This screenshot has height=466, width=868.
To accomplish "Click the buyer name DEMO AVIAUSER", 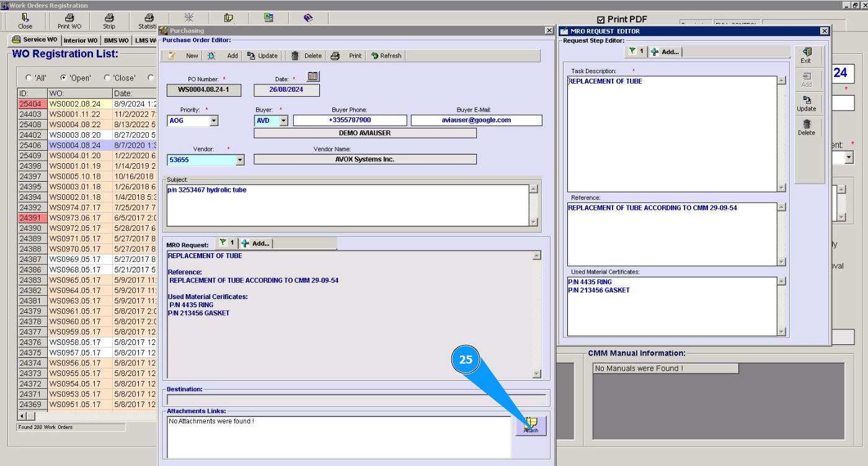I will click(x=365, y=133).
